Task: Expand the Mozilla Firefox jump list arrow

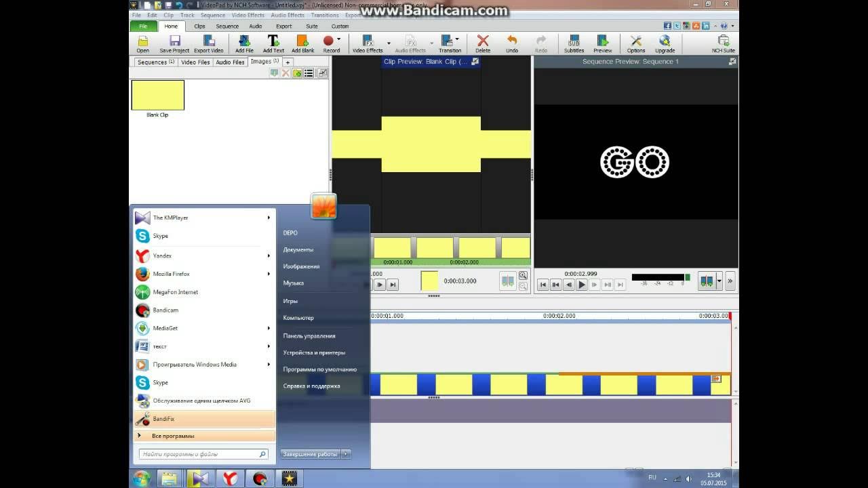Action: 269,274
